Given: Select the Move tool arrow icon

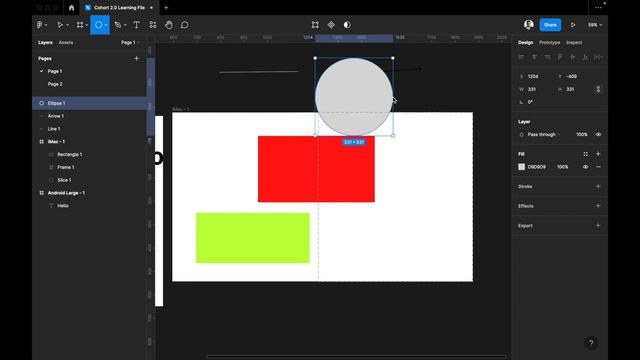Looking at the screenshot, I should tap(60, 25).
